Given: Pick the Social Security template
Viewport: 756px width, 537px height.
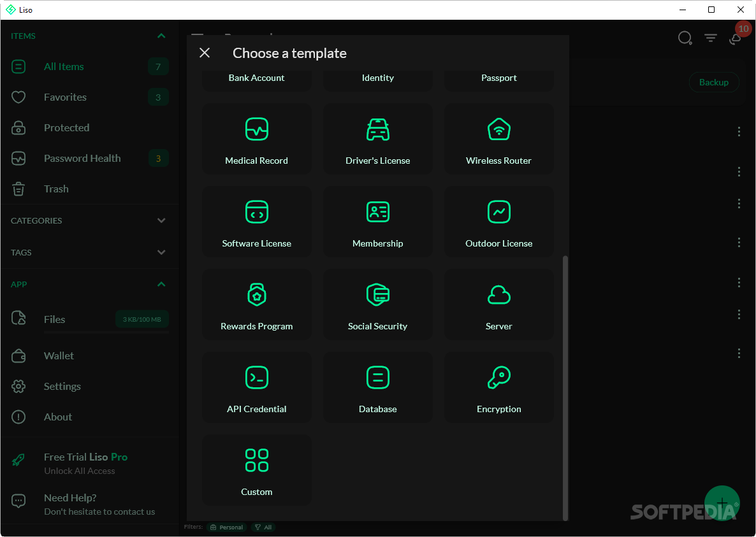Looking at the screenshot, I should click(x=377, y=305).
